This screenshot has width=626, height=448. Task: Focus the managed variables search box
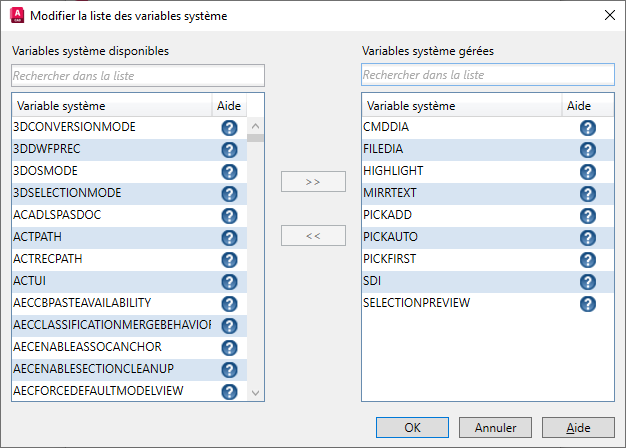pyautogui.click(x=488, y=75)
